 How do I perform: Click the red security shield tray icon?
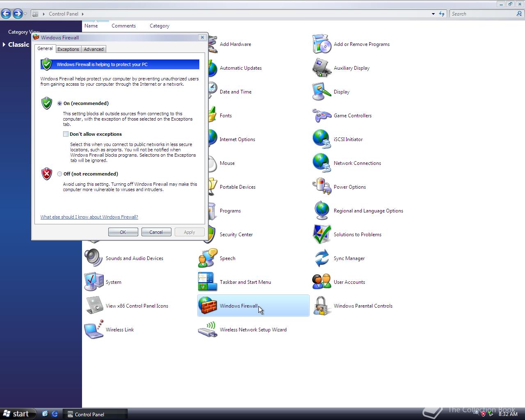click(x=483, y=414)
